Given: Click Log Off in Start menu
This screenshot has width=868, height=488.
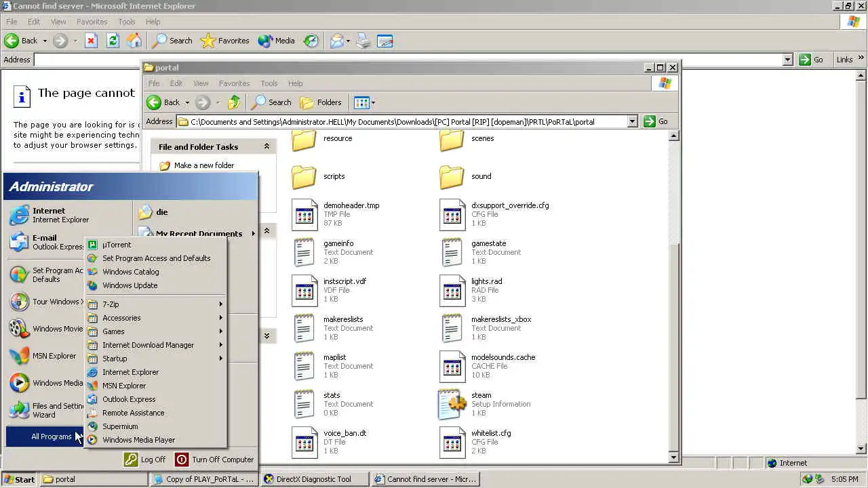Looking at the screenshot, I should [145, 460].
